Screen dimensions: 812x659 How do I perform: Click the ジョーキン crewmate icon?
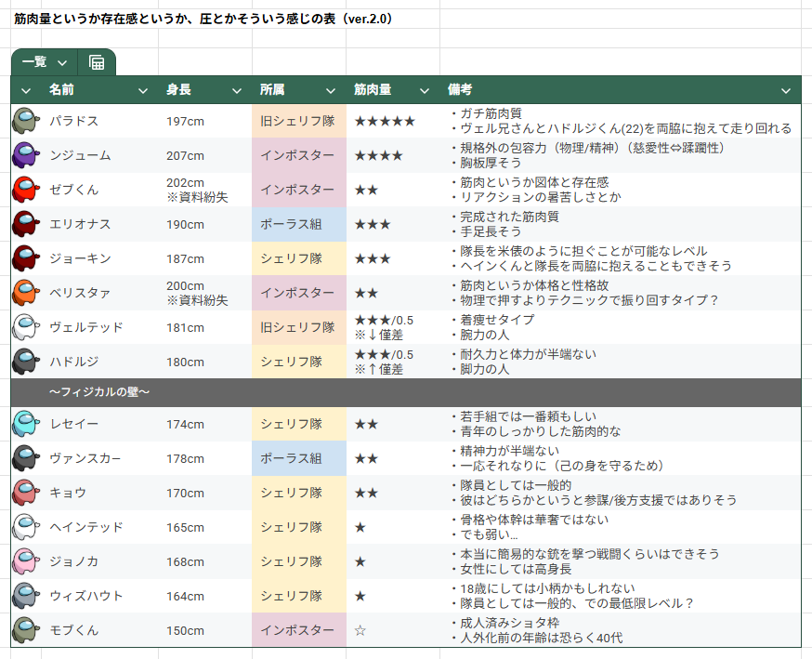click(x=26, y=258)
